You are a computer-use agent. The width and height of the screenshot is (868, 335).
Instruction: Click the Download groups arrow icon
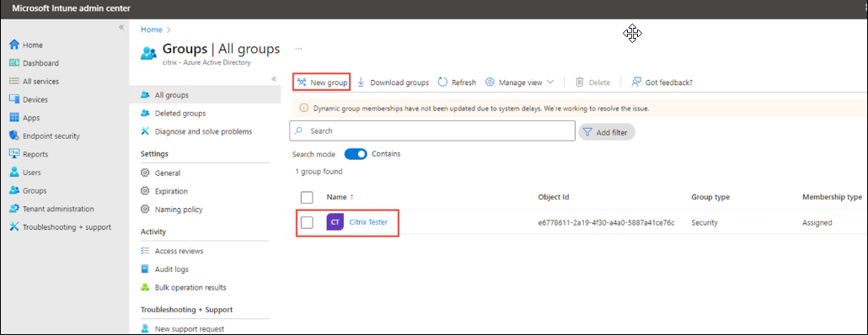[361, 82]
